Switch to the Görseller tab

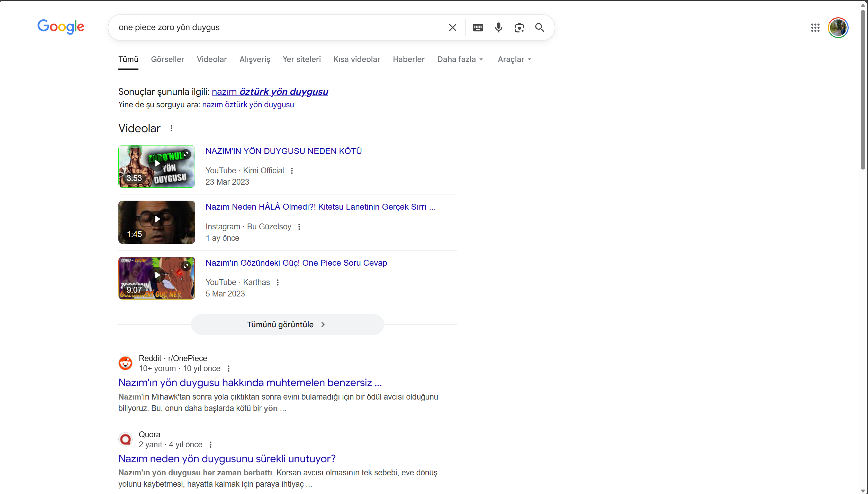click(168, 59)
